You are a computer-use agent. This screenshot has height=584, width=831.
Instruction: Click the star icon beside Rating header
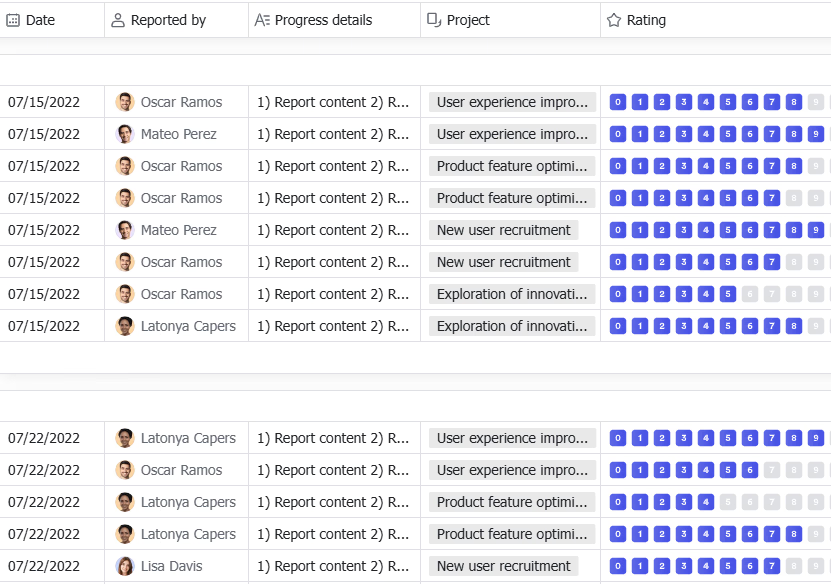tap(614, 20)
